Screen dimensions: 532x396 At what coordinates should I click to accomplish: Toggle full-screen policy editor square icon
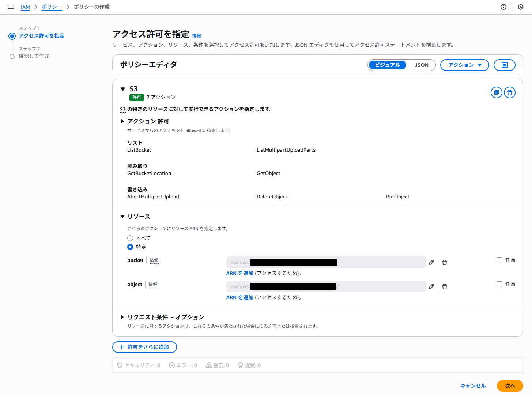[505, 65]
